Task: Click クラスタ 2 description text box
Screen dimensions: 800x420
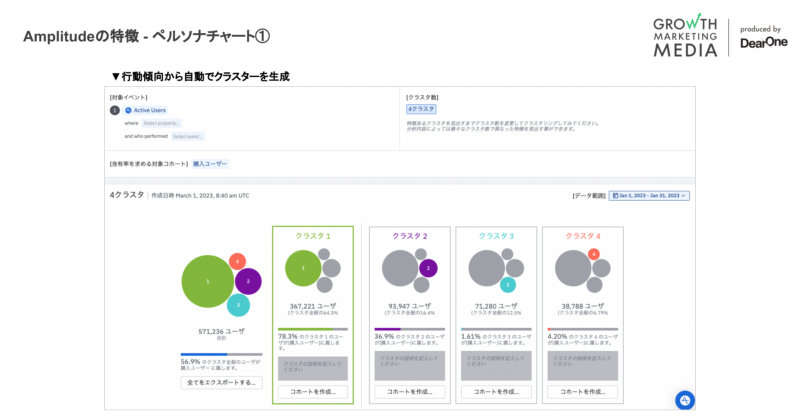Action: [410, 366]
